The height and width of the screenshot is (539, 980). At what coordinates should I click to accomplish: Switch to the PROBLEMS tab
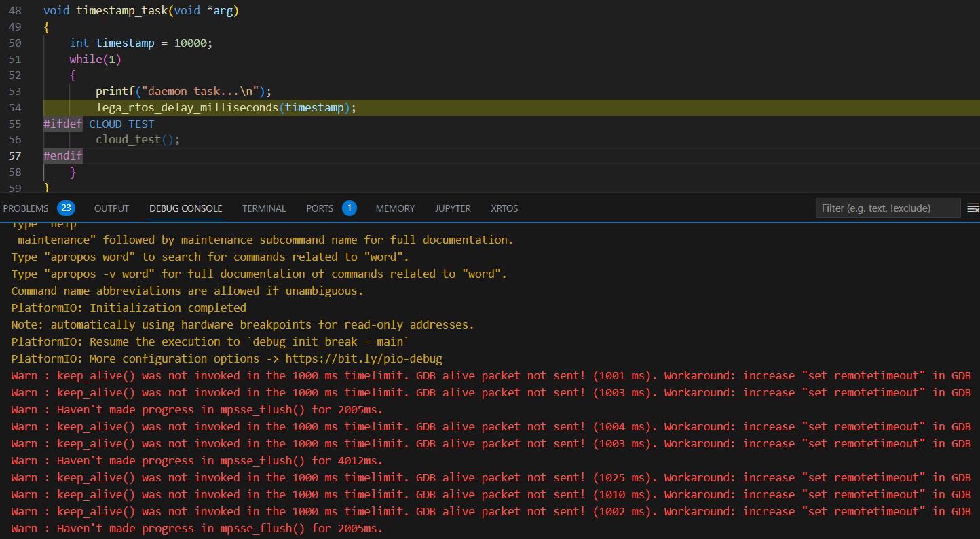pos(26,208)
